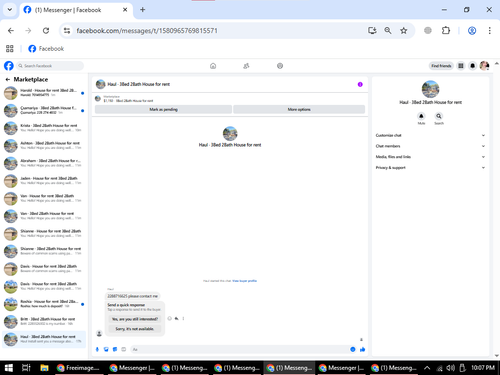Open the Chrome profile icon
Screen dimensions: 500x375
pos(472,31)
